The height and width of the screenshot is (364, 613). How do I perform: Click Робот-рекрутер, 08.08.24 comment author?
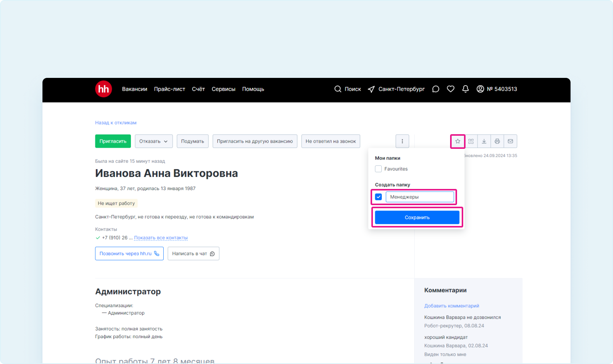click(454, 326)
